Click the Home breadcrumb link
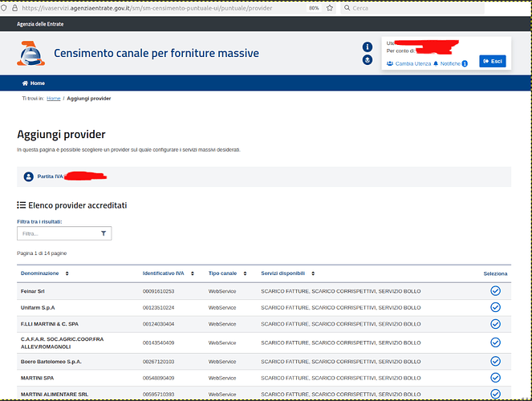This screenshot has height=401, width=532. pos(53,99)
